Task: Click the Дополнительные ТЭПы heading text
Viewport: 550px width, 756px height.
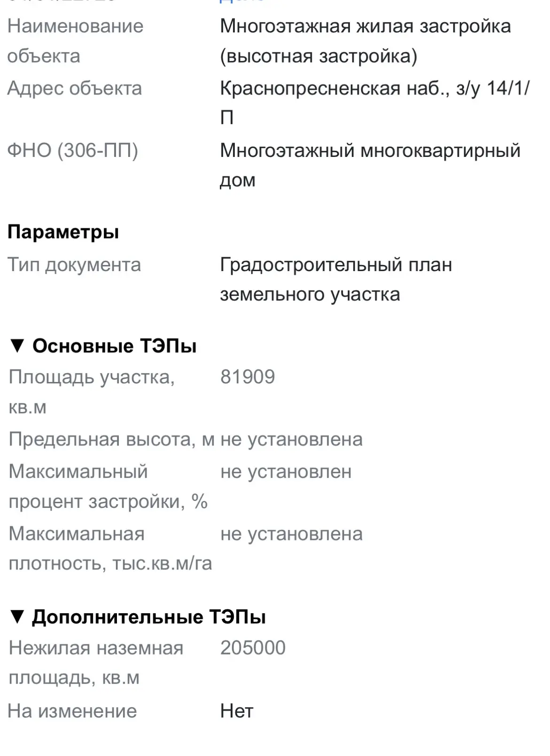Action: (149, 617)
